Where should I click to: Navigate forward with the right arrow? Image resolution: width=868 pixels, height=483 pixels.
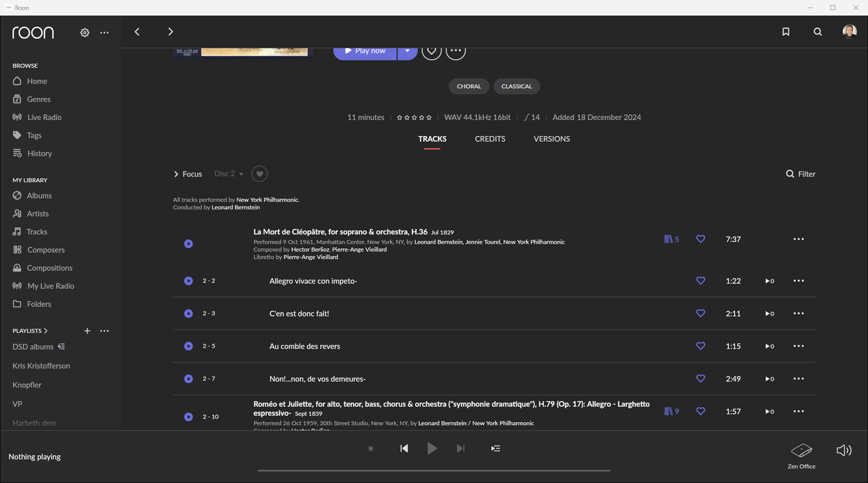[171, 32]
